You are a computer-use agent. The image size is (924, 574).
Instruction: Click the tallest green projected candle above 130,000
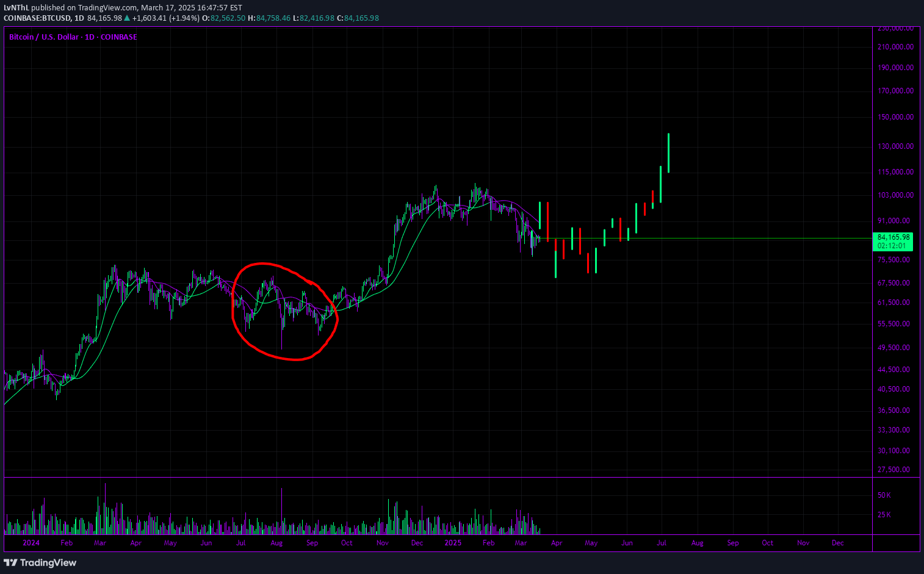pos(669,153)
